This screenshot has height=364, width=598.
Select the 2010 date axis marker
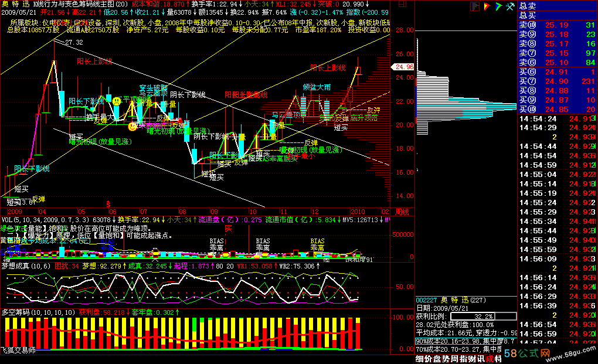coord(358,212)
